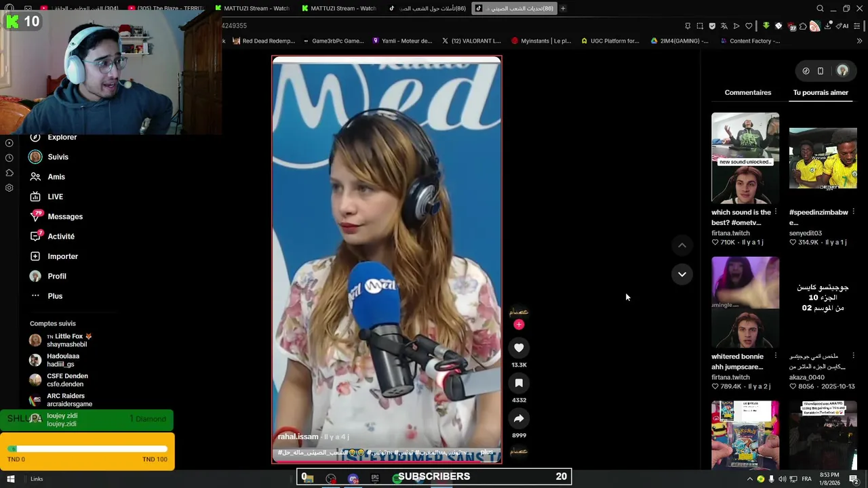Open followed account loujey zidi
The height and width of the screenshot is (488, 868).
click(54, 420)
